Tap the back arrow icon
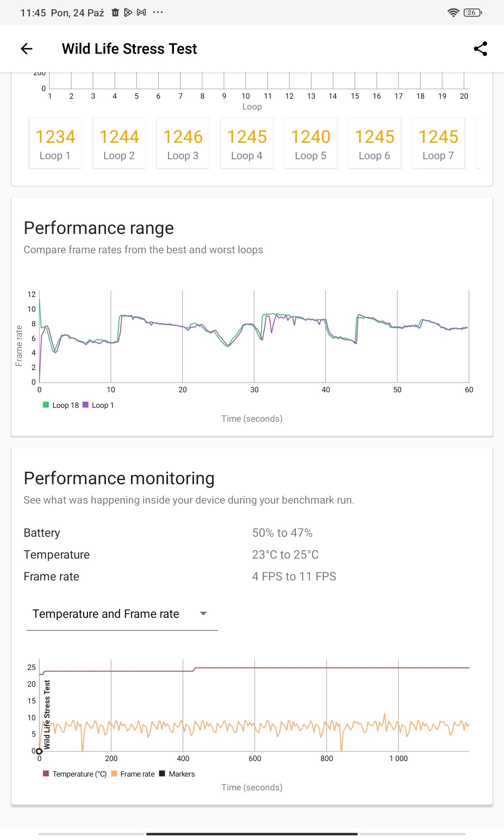Image resolution: width=504 pixels, height=840 pixels. tap(27, 49)
